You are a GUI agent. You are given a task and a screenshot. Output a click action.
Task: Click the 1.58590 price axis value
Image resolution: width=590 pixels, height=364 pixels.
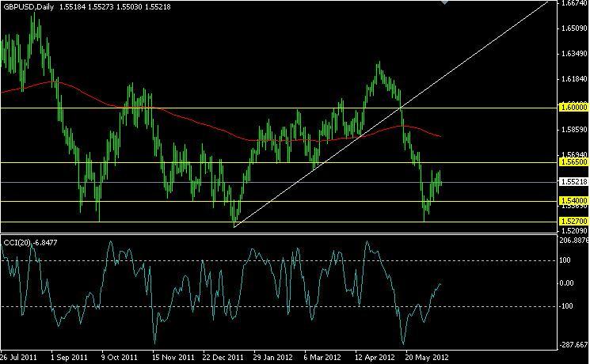tap(574, 129)
